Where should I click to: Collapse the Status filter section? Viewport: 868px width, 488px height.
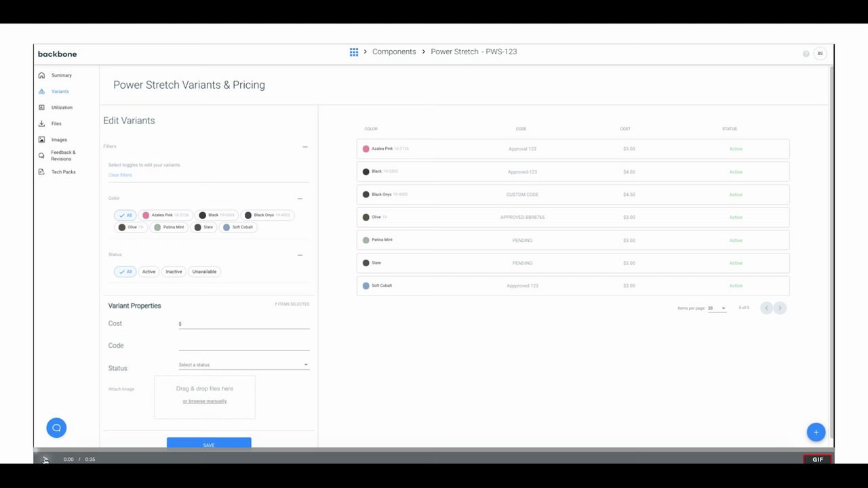pos(300,255)
